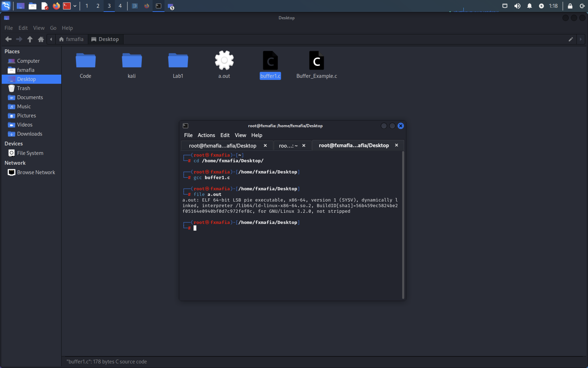The image size is (588, 368).
Task: Switch to workspace 2
Action: [x=98, y=6]
